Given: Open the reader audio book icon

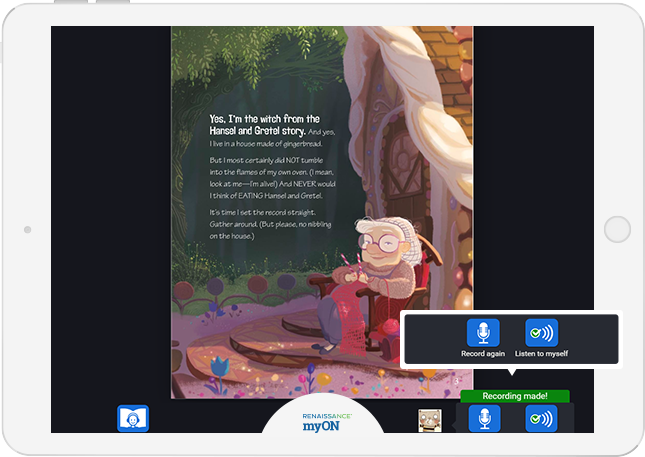Looking at the screenshot, I should pyautogui.click(x=133, y=418).
